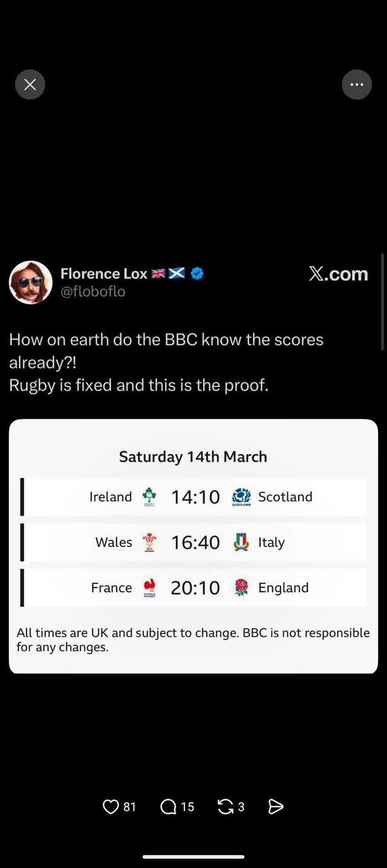Tap the Scotland thistle crest
This screenshot has height=868, width=387.
tap(241, 497)
